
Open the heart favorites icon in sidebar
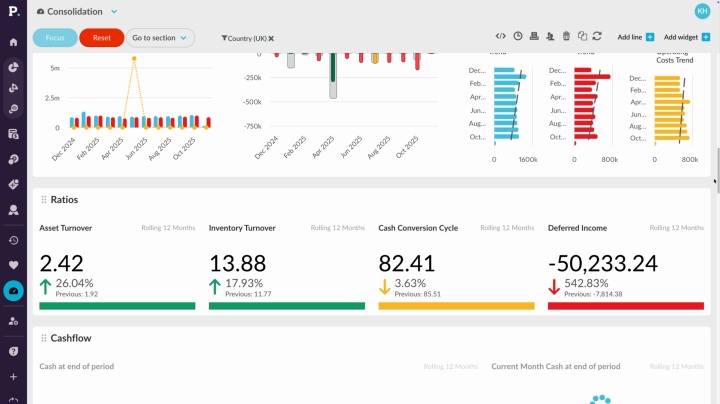(x=13, y=265)
